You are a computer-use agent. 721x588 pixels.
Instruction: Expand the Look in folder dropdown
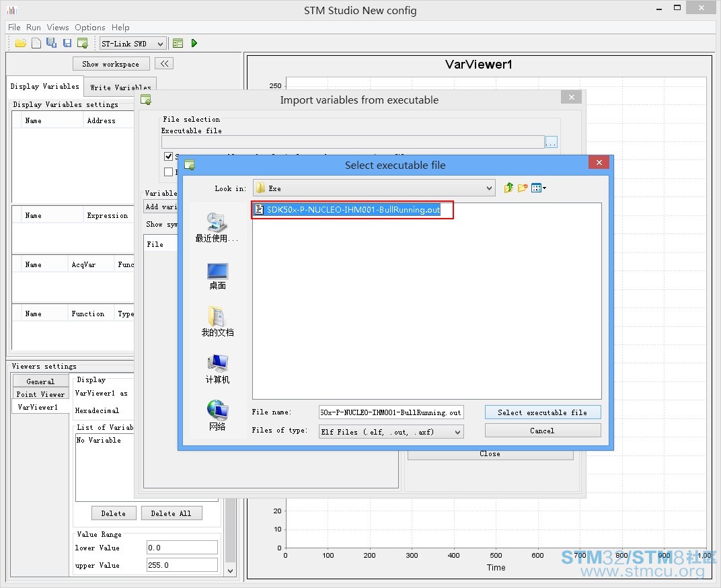(489, 188)
